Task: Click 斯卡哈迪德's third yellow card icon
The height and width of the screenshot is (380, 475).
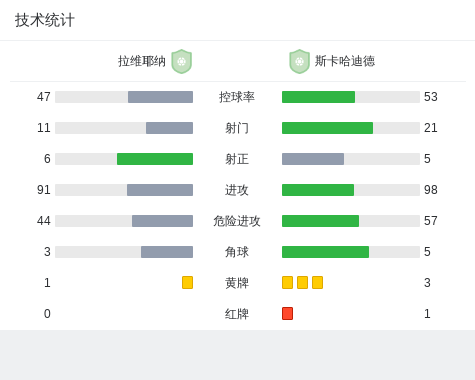Action: click(x=317, y=282)
